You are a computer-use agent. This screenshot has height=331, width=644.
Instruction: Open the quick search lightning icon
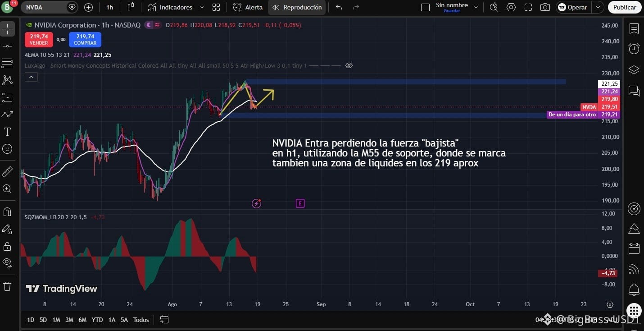pos(494,7)
